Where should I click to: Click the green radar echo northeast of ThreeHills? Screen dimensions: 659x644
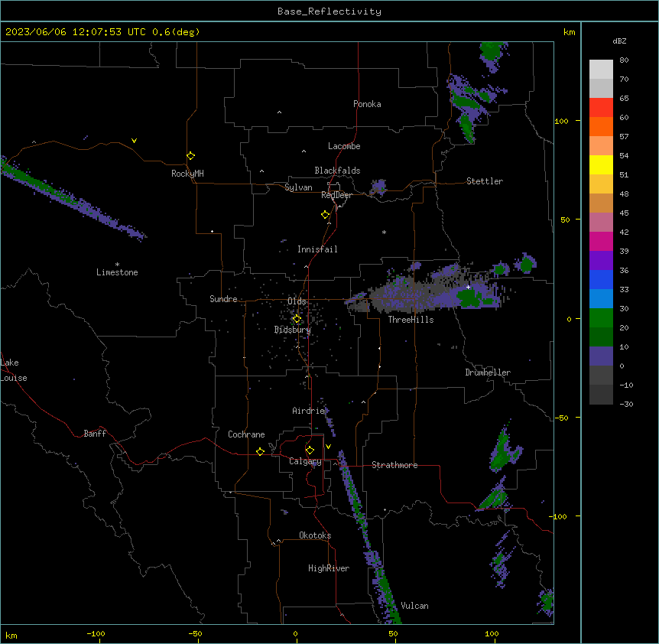pyautogui.click(x=469, y=298)
